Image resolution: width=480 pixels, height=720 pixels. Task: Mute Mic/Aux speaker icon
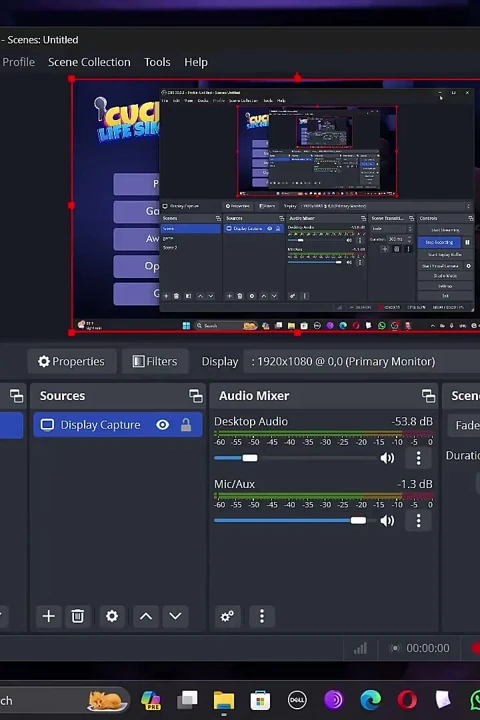[x=387, y=520]
